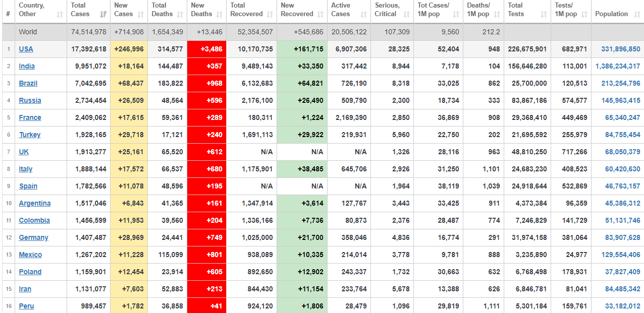The height and width of the screenshot is (313, 644).
Task: Open the Turkey country link
Action: pyautogui.click(x=30, y=135)
